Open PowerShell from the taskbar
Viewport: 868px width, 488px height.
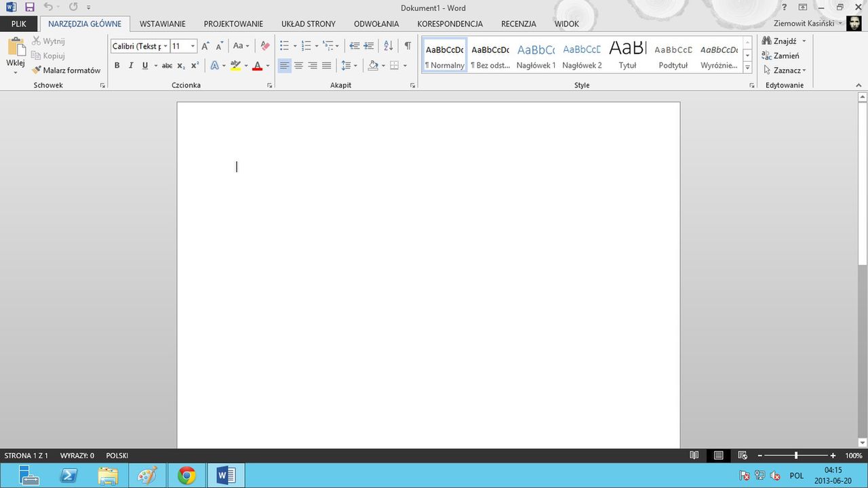68,476
